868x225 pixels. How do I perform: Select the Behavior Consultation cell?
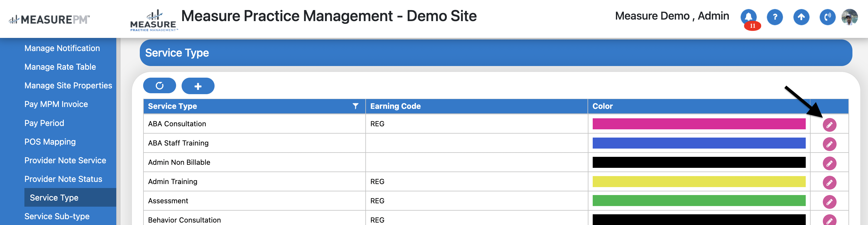255,218
